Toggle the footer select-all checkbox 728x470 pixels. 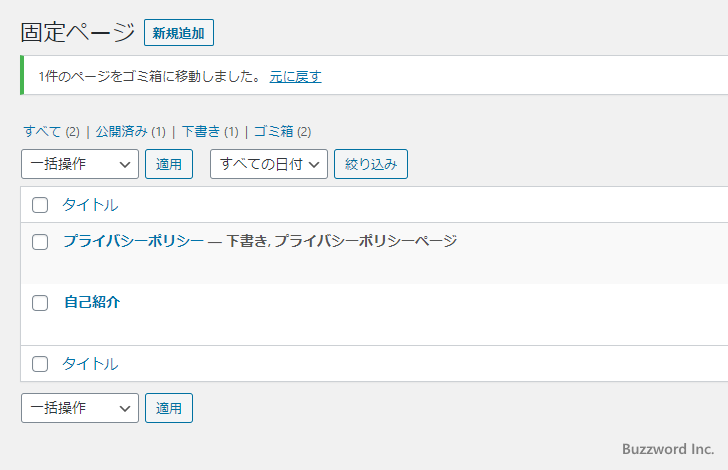(40, 364)
